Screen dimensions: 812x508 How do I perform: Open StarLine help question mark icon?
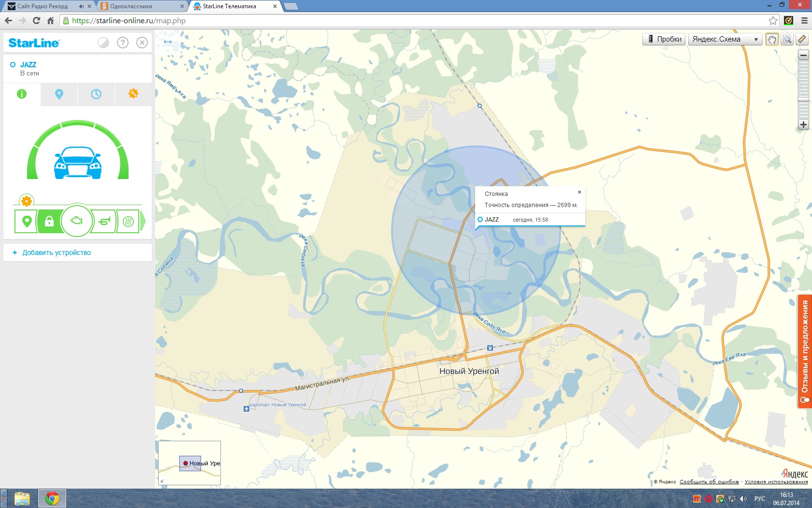(123, 43)
